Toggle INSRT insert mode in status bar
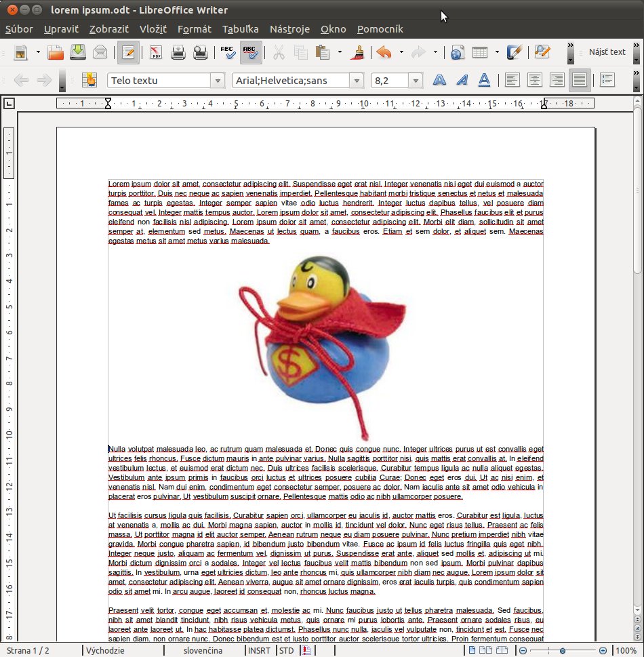The width and height of the screenshot is (644, 657). pyautogui.click(x=259, y=650)
